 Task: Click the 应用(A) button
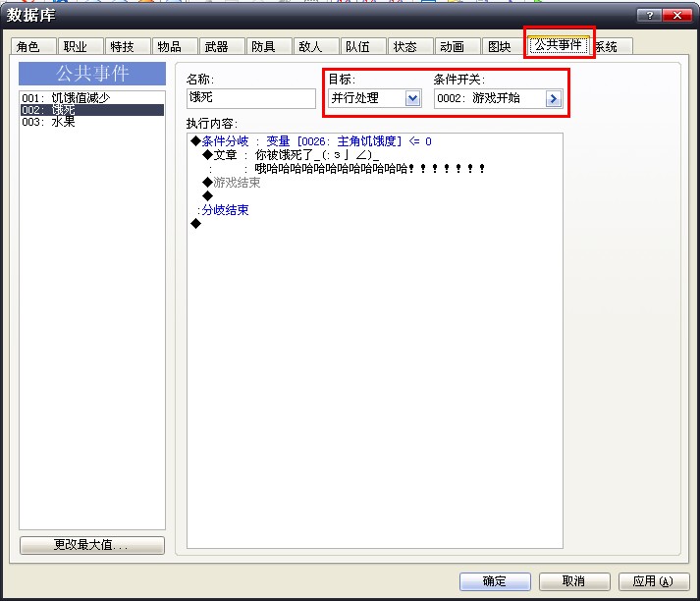[x=654, y=581]
